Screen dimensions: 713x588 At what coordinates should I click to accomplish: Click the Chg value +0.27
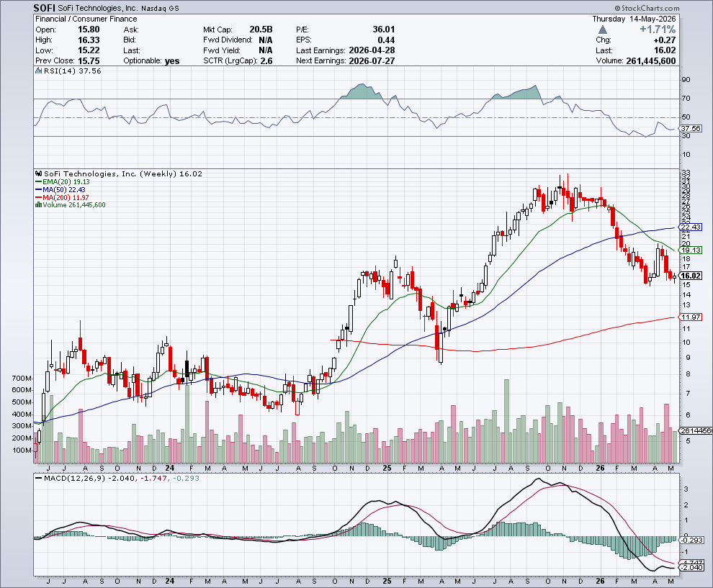pos(664,40)
